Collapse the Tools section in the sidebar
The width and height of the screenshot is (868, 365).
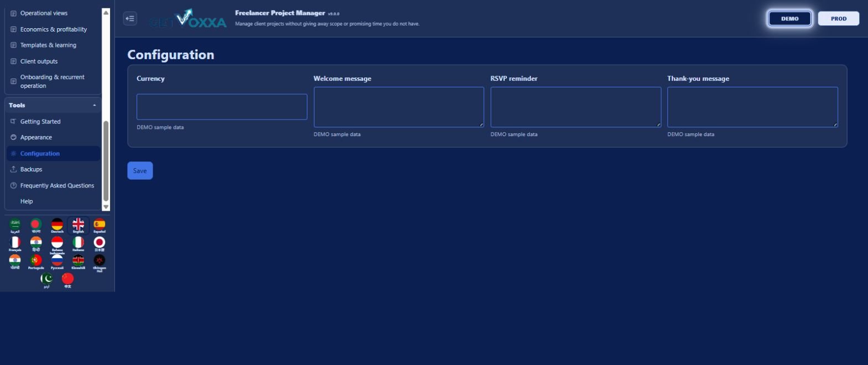[53, 105]
